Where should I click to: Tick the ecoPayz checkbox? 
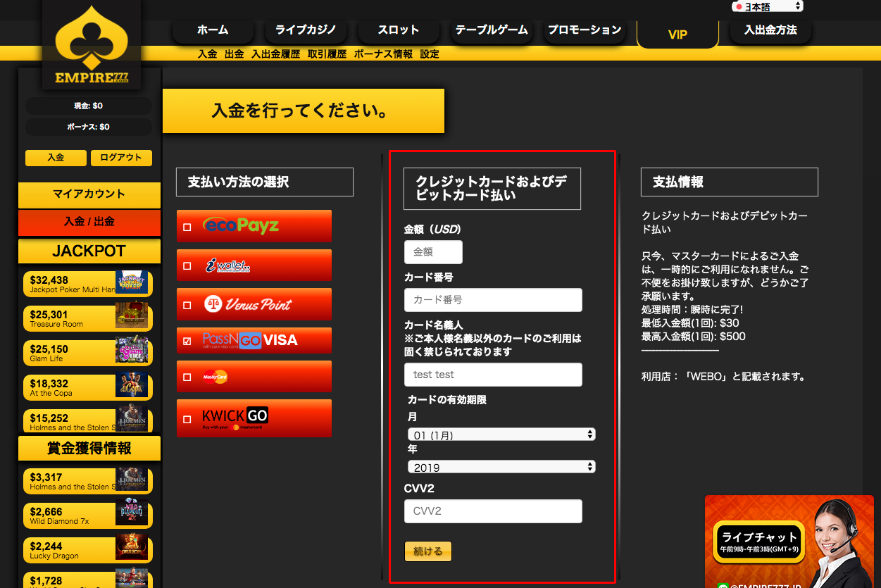pos(187,227)
